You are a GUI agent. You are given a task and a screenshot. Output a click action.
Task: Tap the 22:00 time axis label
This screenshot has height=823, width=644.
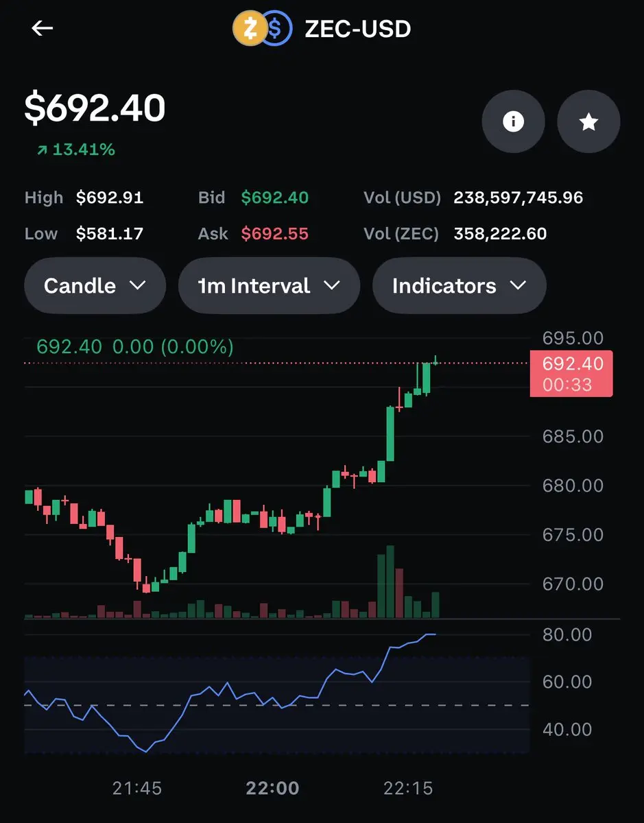[x=272, y=788]
